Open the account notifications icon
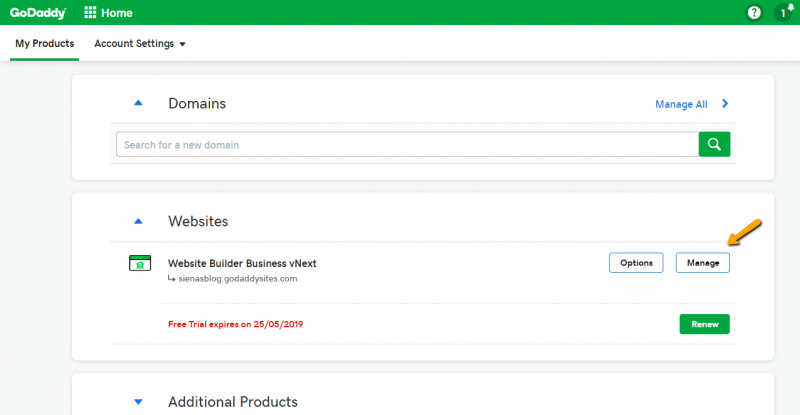This screenshot has height=415, width=800. (x=784, y=13)
